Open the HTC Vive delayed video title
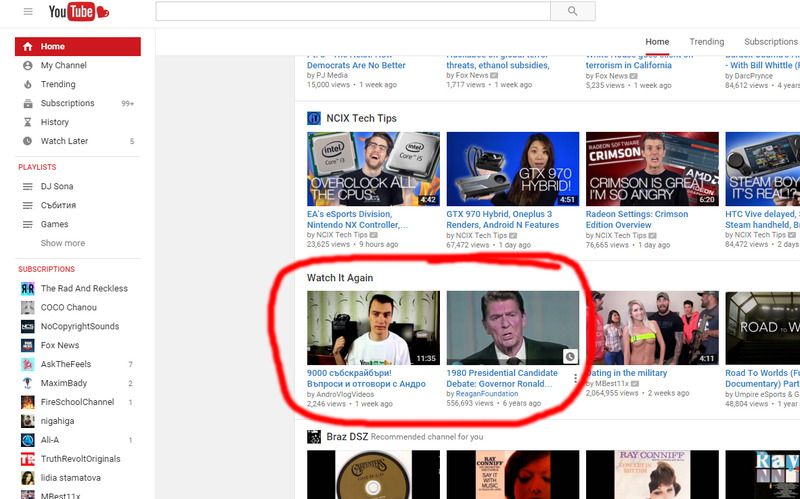 point(762,219)
